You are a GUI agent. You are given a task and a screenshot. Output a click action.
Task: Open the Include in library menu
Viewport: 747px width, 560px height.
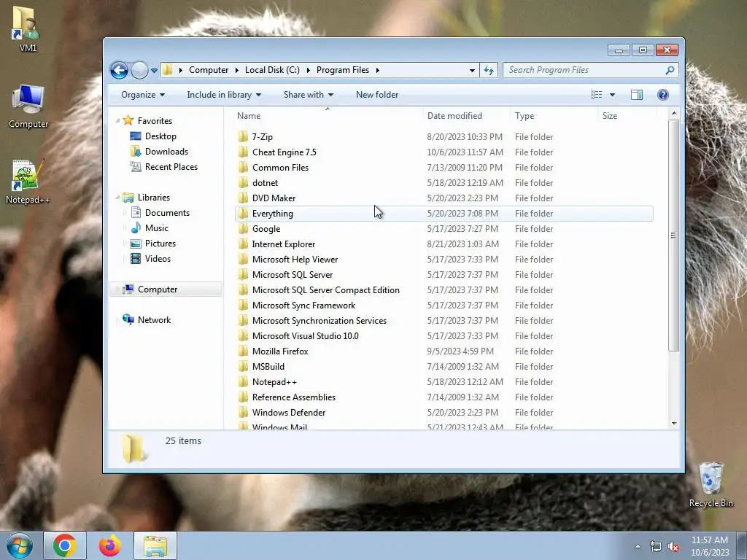[x=224, y=95]
